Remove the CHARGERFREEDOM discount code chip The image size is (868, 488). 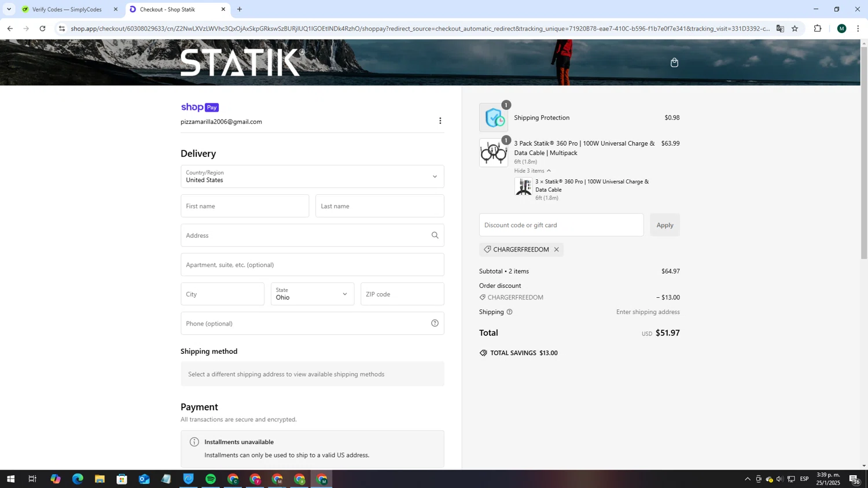pos(557,250)
